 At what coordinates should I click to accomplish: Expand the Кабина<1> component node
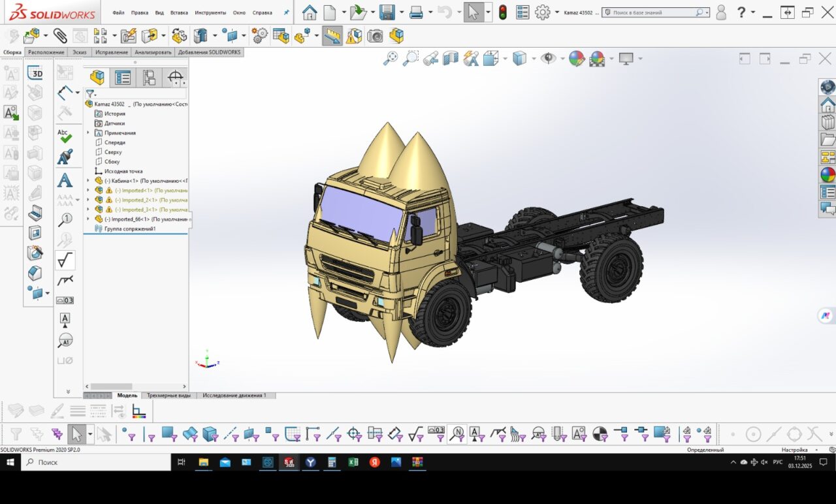tap(88, 181)
